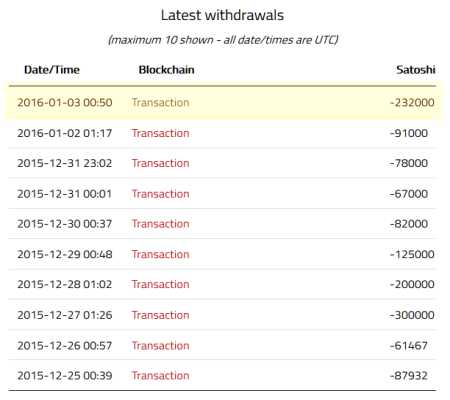Open Transaction link for 2015-12-31 23:02

(x=161, y=163)
